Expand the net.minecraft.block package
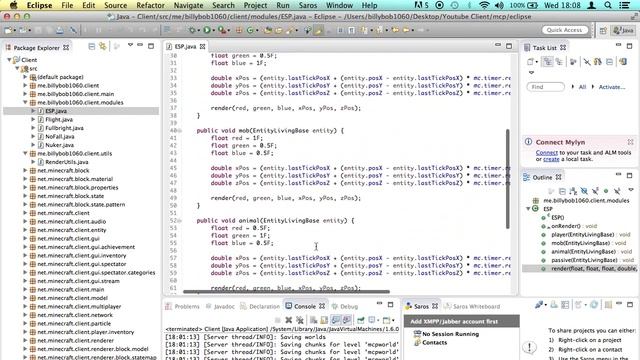 25,171
